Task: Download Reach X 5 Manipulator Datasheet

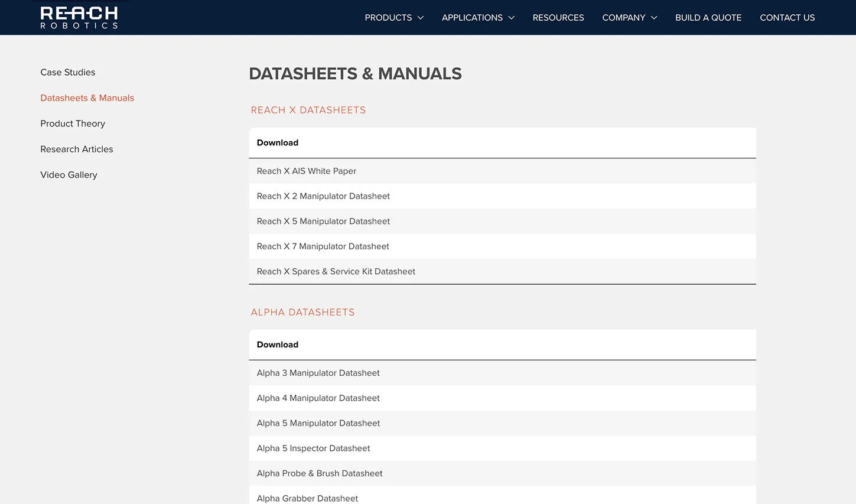Action: pyautogui.click(x=323, y=221)
